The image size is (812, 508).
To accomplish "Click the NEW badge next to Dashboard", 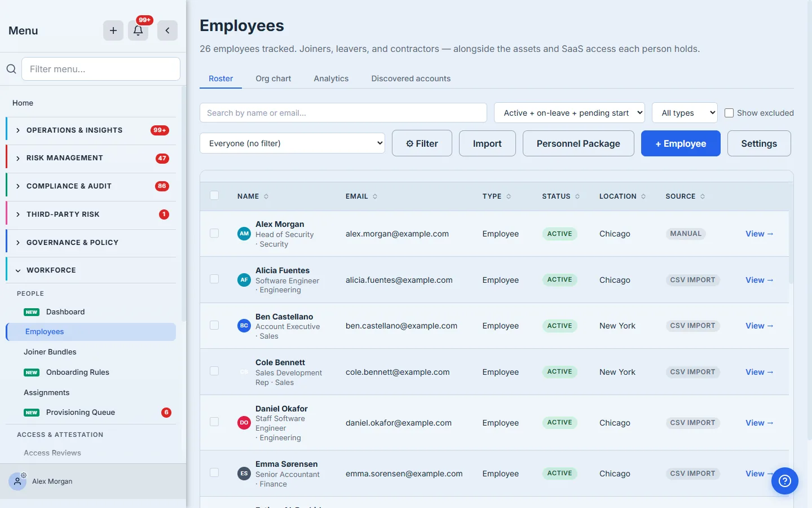I will pos(32,312).
